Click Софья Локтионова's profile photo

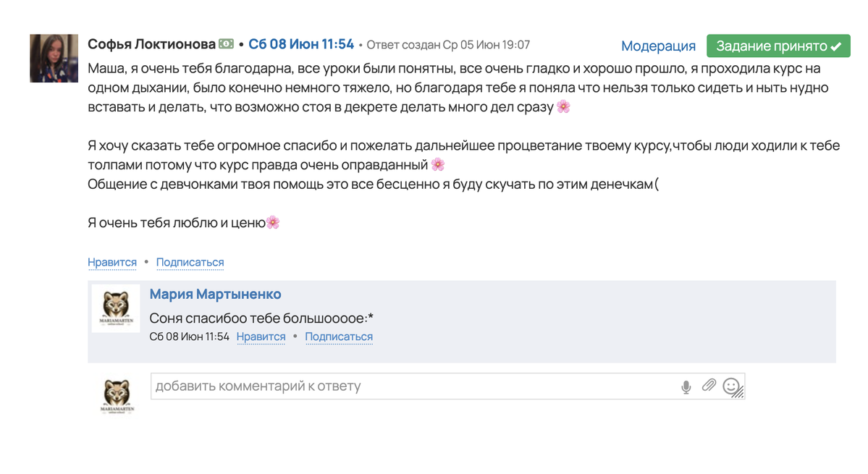click(x=54, y=58)
